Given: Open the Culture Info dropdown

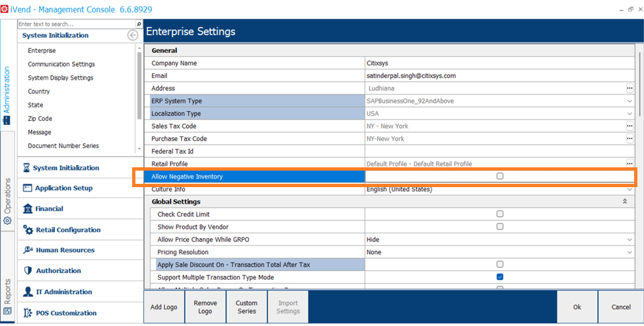Looking at the screenshot, I should click(629, 190).
